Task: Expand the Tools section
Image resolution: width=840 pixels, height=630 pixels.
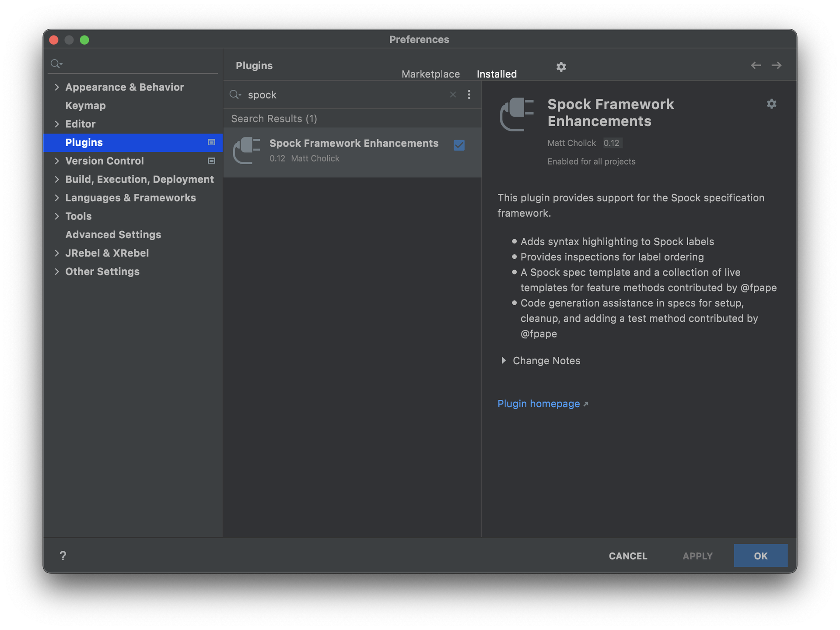Action: point(56,216)
